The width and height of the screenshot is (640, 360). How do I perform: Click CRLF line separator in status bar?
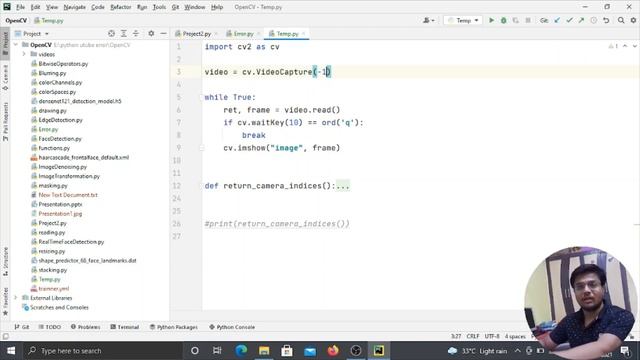coord(473,336)
